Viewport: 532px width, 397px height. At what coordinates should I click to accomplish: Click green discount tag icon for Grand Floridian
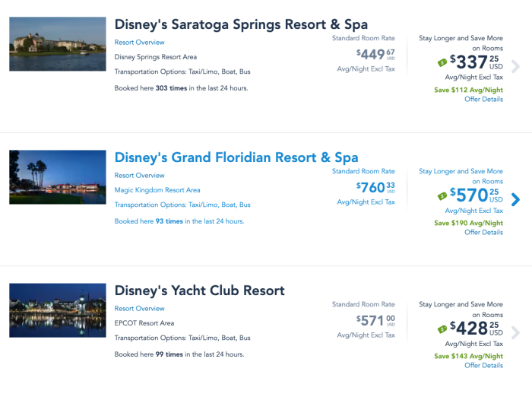point(442,195)
